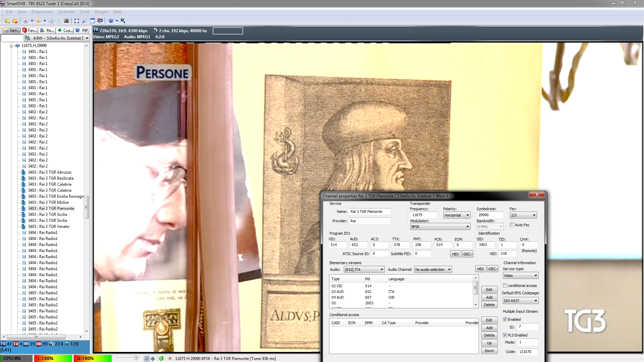This screenshot has height=362, width=644.
Task: Click the magnifier search toolbar icon
Action: 123,21
